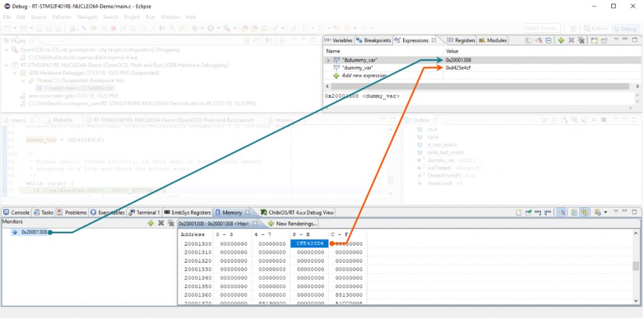Screen dimensions: 644x319
Task: Click the green Run launch icon
Action: point(211,28)
